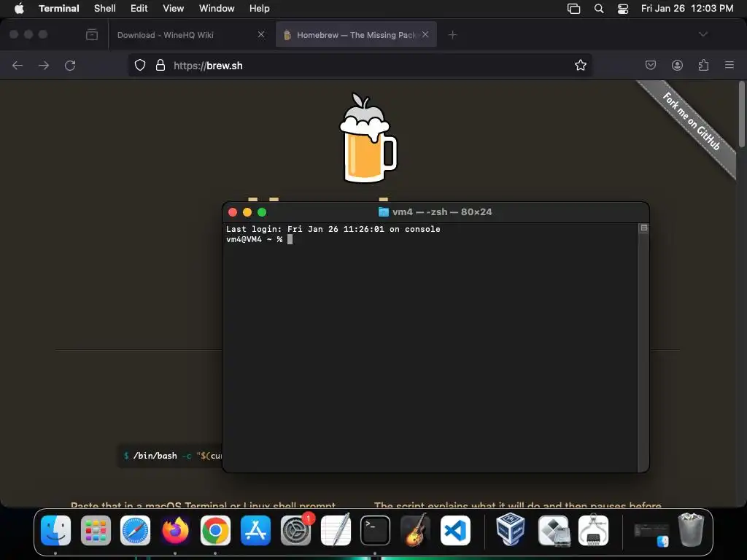Open GarageBand from the Dock
This screenshot has width=747, height=560.
[415, 530]
